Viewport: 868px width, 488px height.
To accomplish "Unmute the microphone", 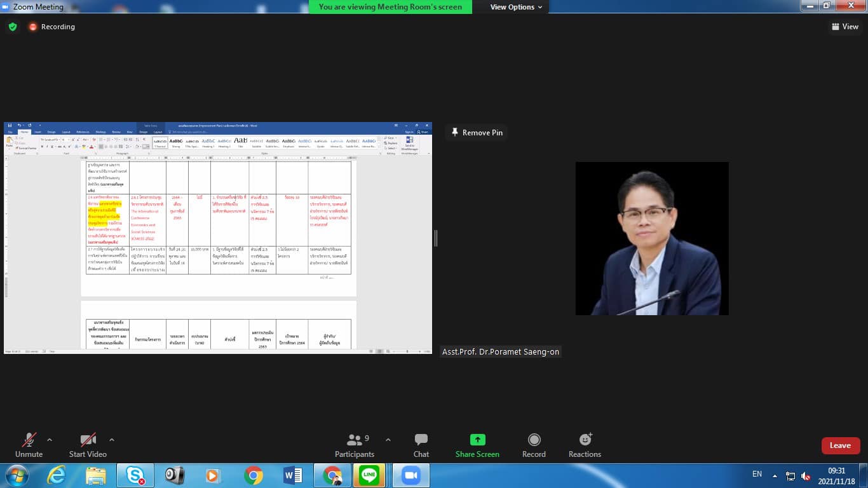I will [29, 440].
